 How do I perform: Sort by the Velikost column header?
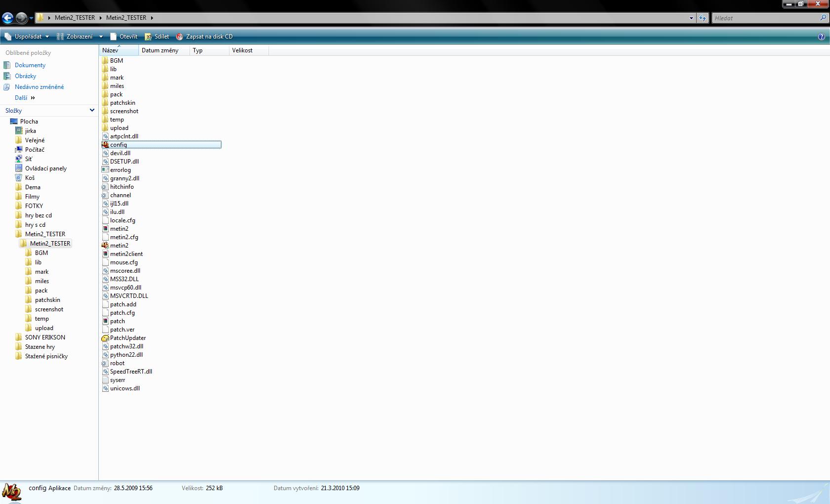(x=249, y=50)
